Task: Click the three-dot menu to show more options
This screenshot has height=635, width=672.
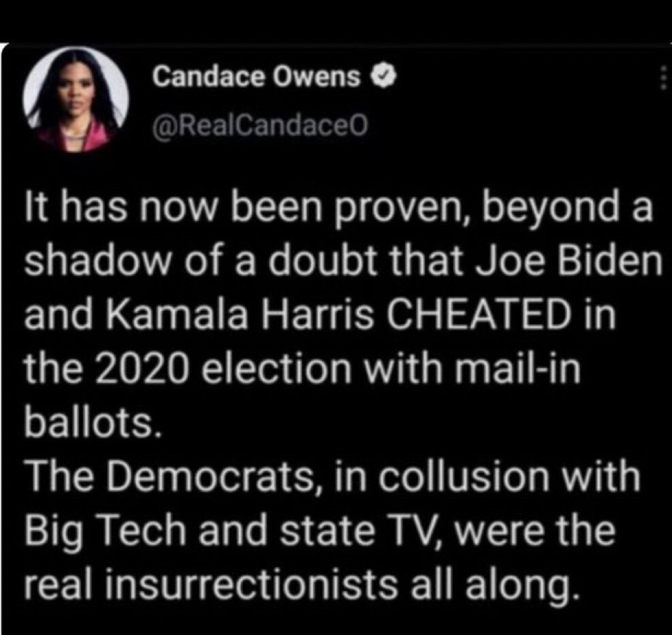Action: [x=663, y=77]
